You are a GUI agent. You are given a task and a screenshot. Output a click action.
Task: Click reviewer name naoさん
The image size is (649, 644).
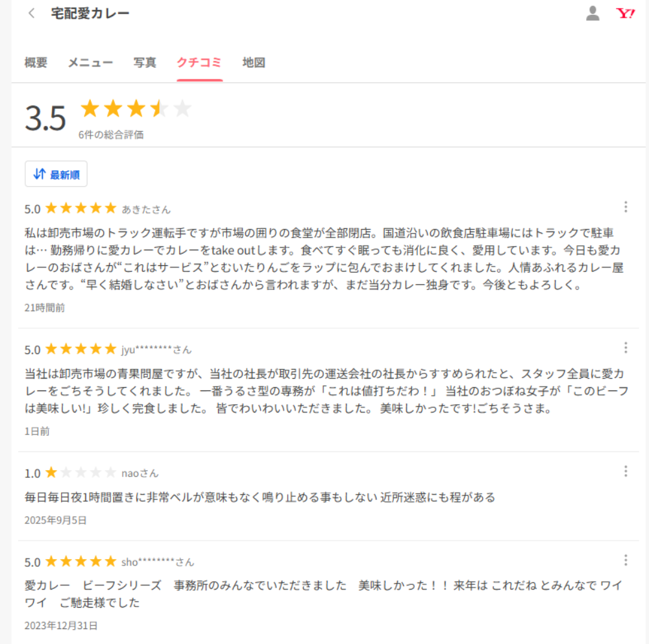click(140, 473)
